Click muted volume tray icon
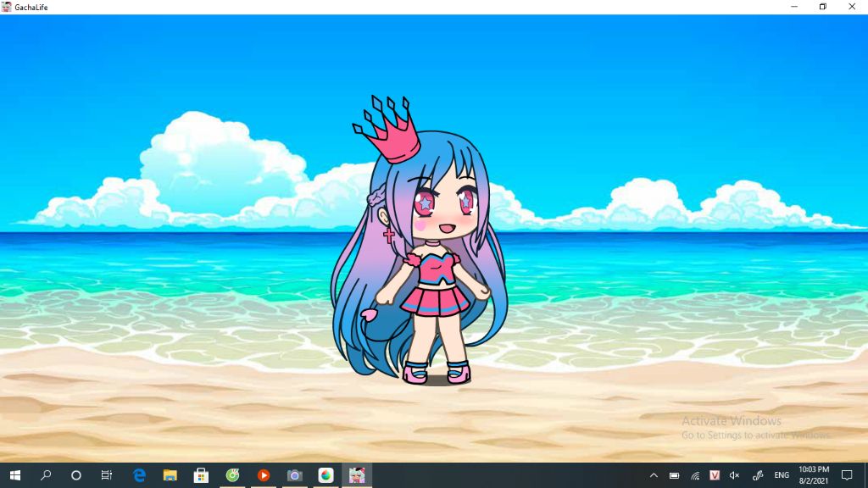This screenshot has height=488, width=868. pos(735,475)
